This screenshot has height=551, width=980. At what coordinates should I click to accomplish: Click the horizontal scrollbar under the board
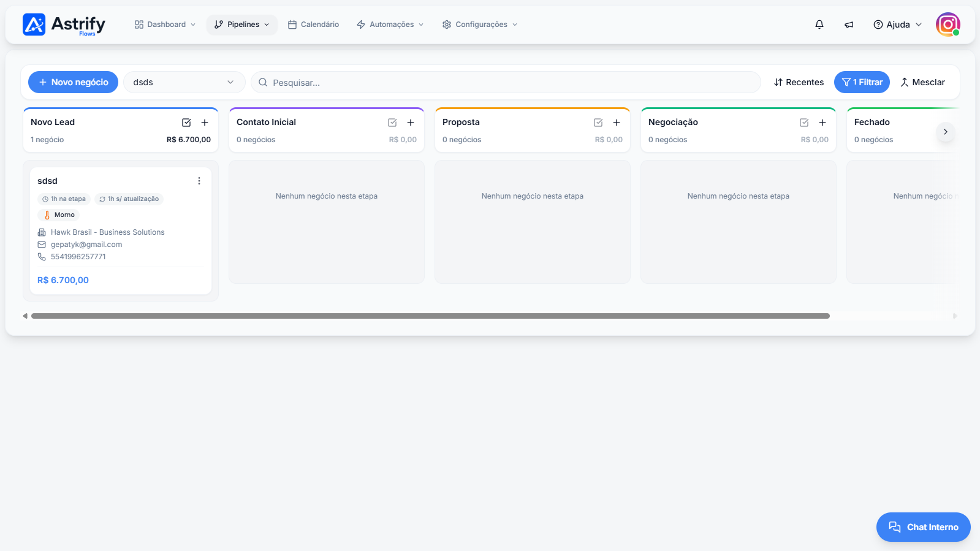(x=430, y=316)
